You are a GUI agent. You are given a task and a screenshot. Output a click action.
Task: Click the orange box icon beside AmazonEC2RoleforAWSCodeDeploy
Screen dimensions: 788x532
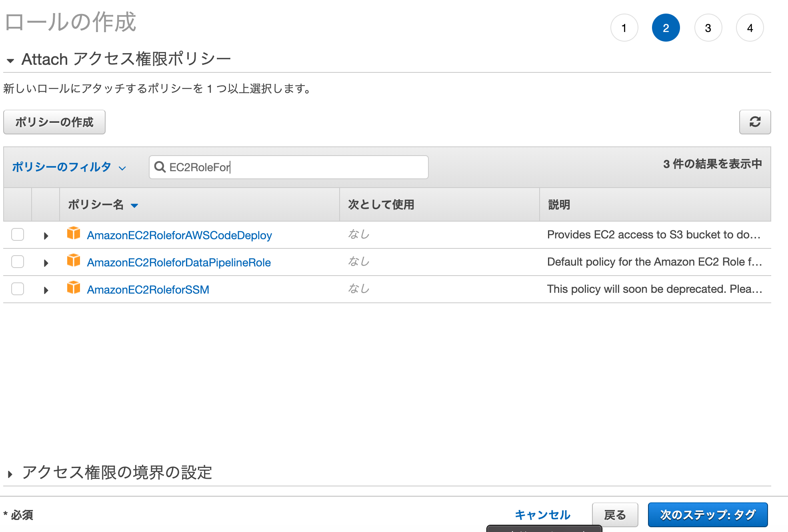[x=74, y=233]
